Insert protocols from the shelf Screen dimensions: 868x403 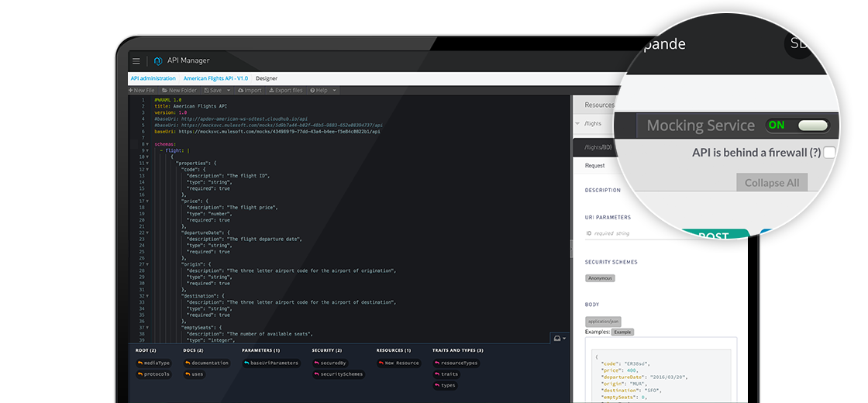point(154,374)
